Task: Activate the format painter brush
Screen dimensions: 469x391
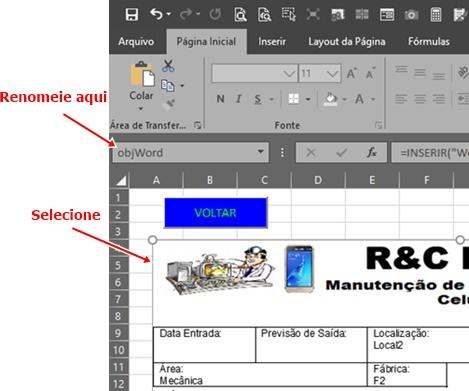Action: [x=169, y=104]
